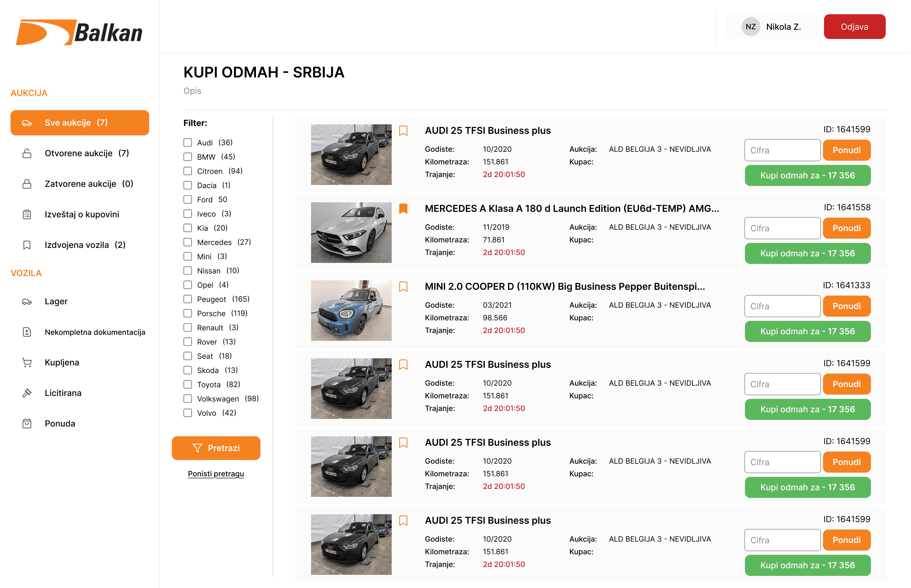
Task: Tick the Volkswagen checkbox
Action: (187, 399)
